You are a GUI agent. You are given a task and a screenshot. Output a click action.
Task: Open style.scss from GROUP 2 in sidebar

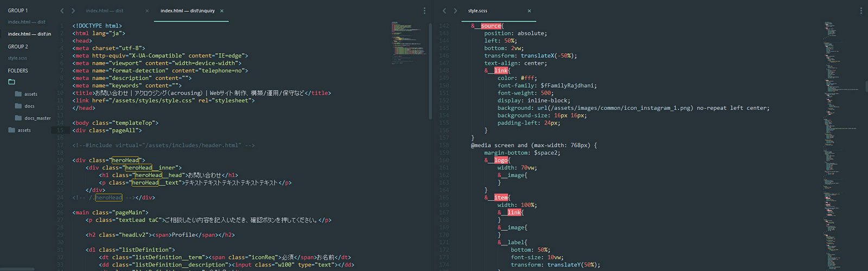[17, 58]
